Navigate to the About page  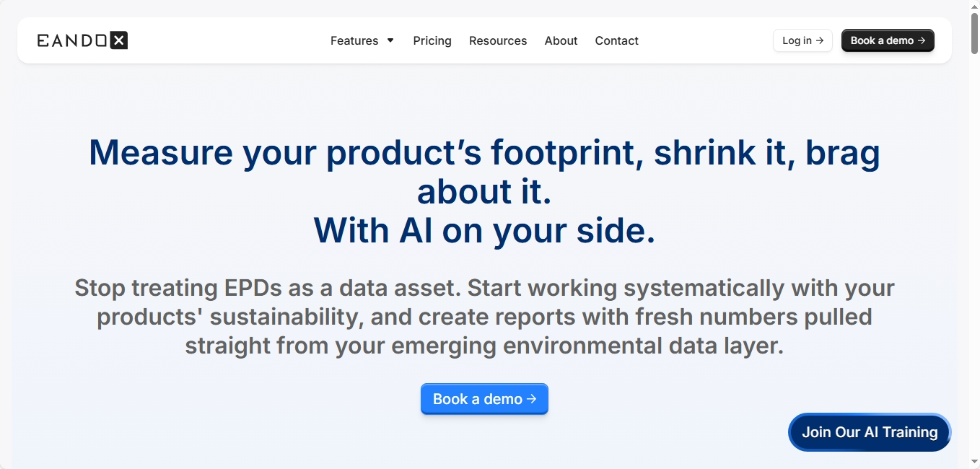(561, 41)
